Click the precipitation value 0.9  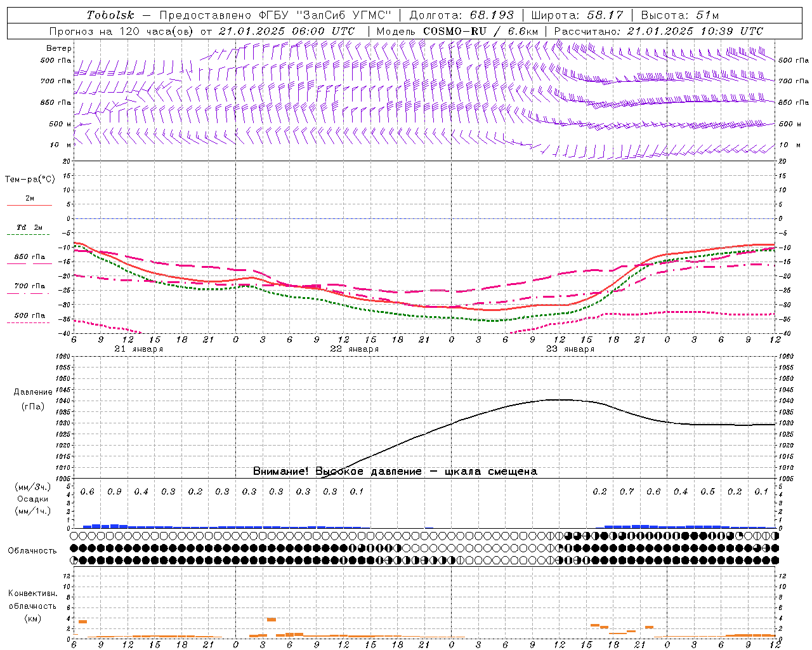(114, 492)
